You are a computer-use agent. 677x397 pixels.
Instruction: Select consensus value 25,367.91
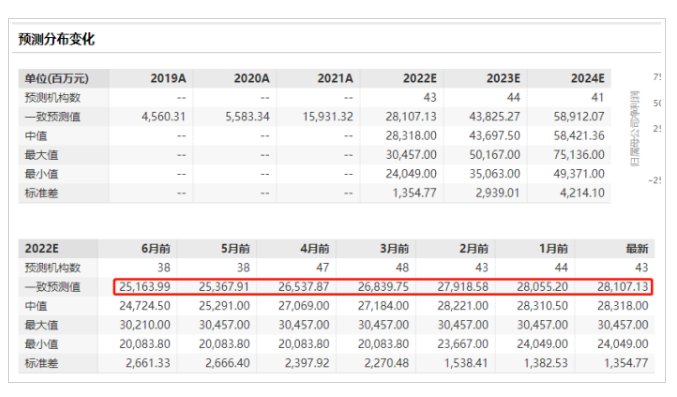pyautogui.click(x=225, y=287)
